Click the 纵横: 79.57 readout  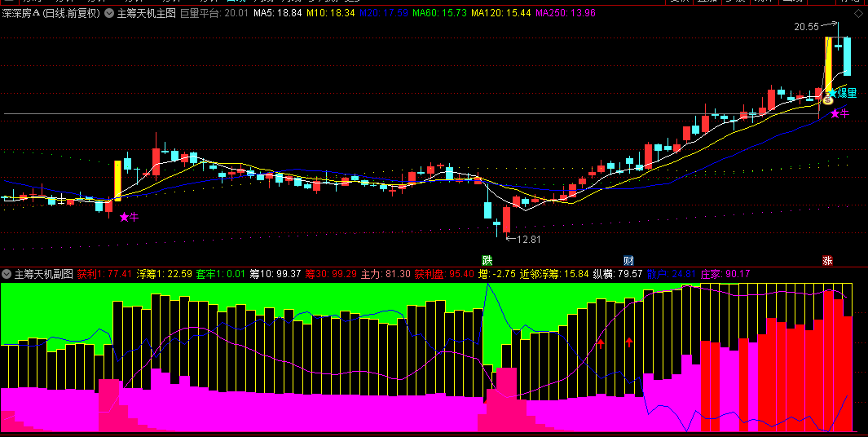click(x=618, y=274)
